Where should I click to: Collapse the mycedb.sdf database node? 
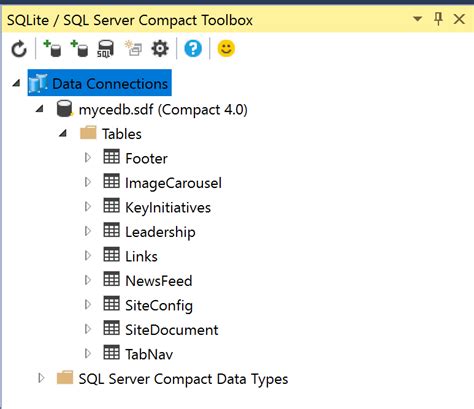(40, 109)
